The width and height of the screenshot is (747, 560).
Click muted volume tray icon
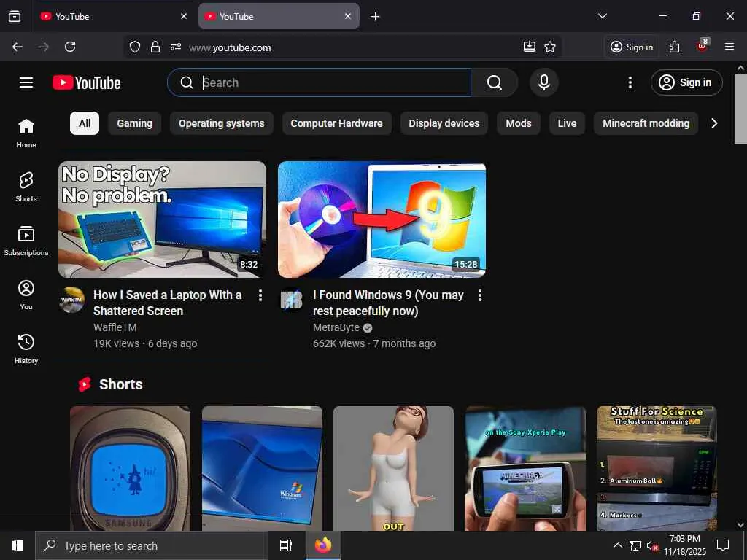pyautogui.click(x=652, y=545)
